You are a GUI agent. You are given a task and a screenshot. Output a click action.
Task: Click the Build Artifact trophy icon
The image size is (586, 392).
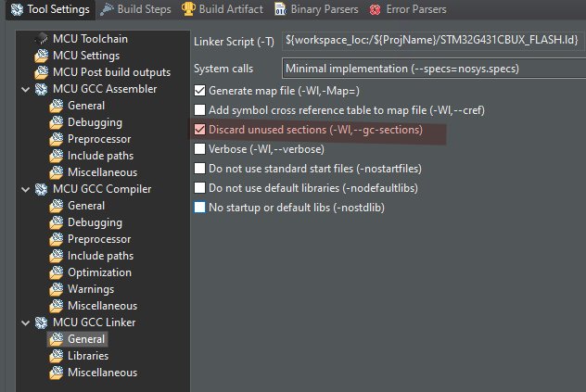click(x=188, y=9)
